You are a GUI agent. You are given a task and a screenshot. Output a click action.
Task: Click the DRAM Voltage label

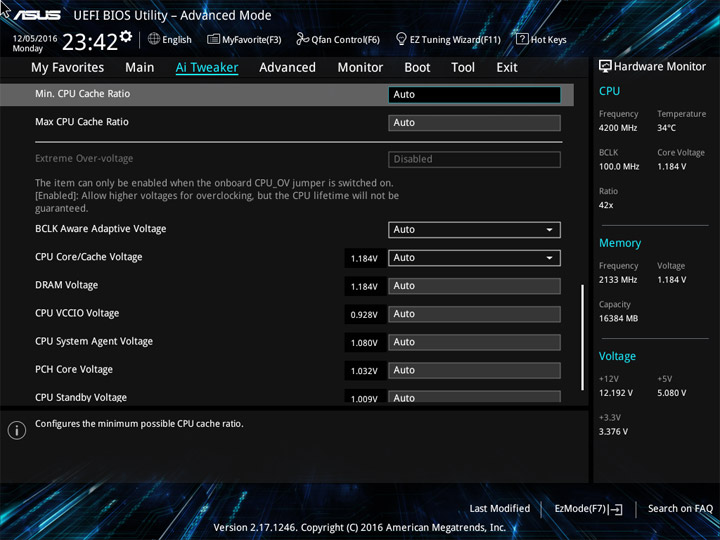67,285
